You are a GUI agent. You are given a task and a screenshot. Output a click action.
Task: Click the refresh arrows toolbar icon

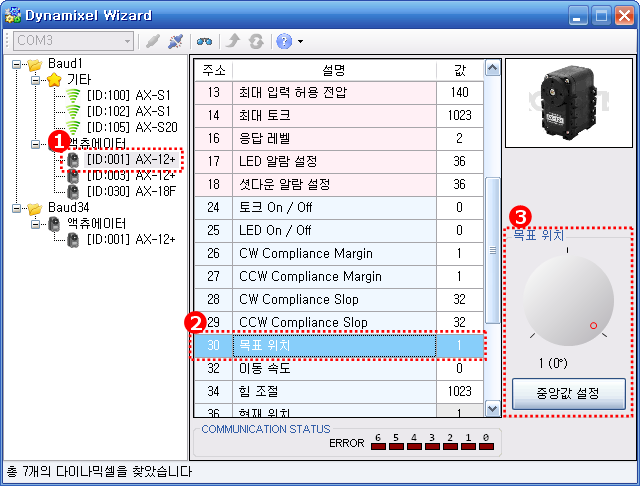pos(256,41)
